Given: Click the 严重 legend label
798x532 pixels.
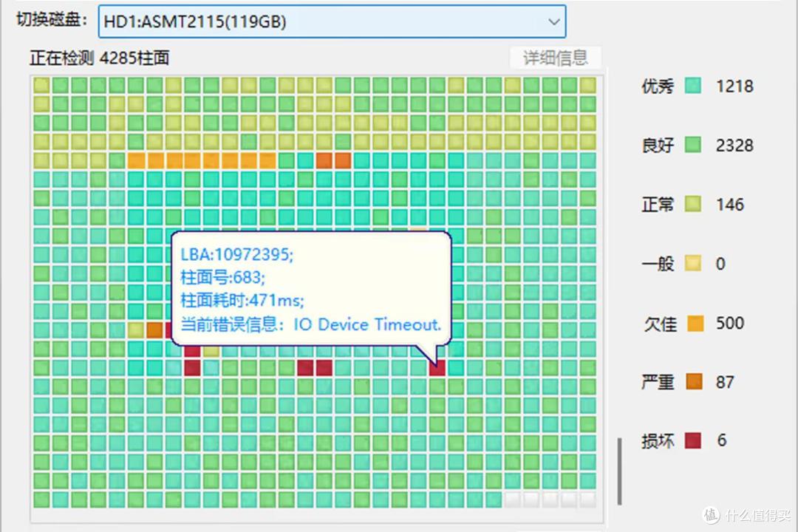Looking at the screenshot, I should [658, 382].
